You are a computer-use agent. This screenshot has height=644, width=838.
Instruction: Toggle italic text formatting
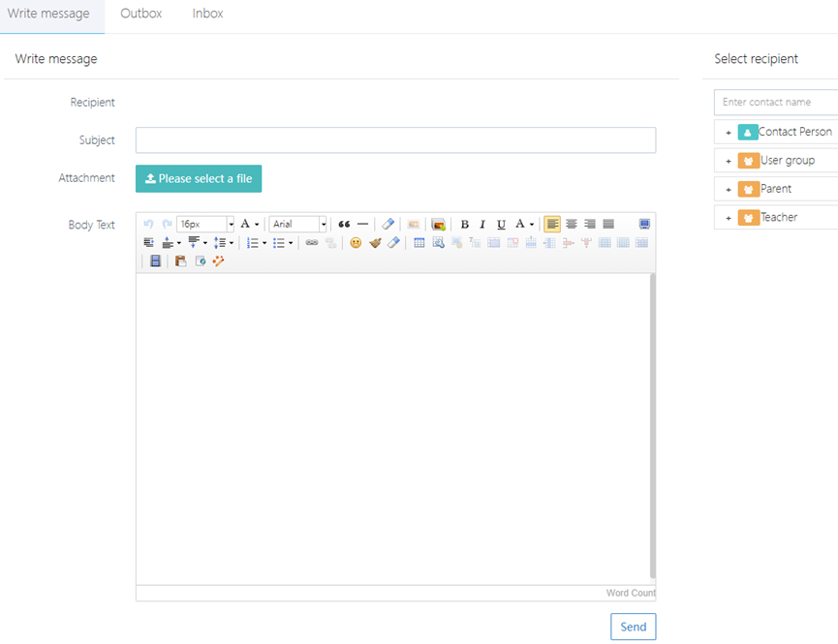coord(482,224)
